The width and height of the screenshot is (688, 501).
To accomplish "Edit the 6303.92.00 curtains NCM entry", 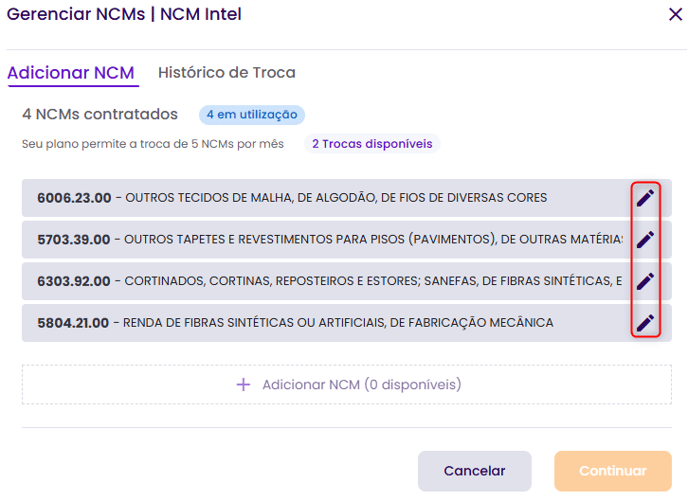I will pyautogui.click(x=646, y=281).
